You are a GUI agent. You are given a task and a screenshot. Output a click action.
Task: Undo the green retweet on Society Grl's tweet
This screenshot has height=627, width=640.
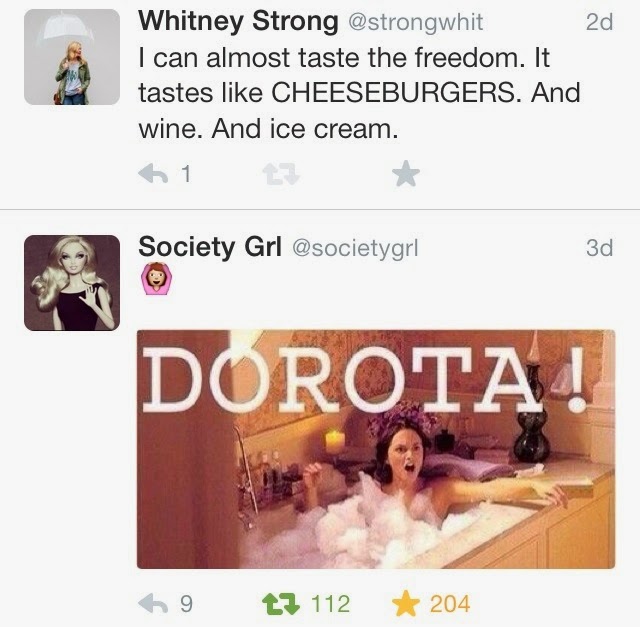(281, 604)
